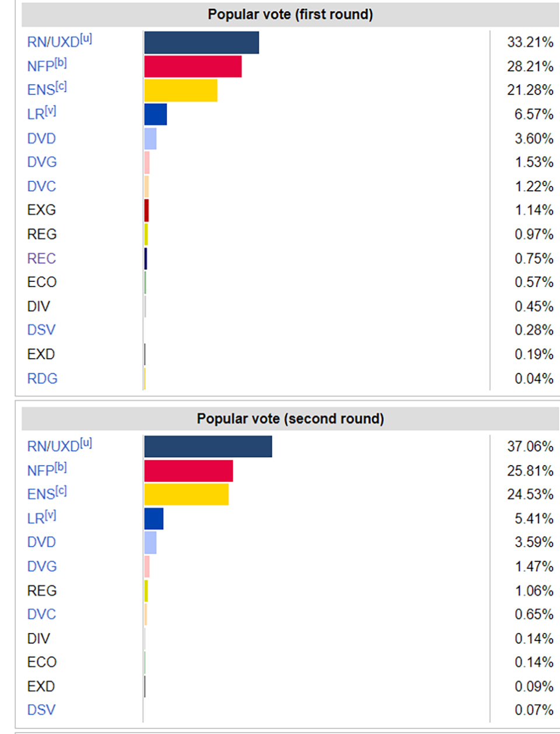560x734 pixels.
Task: Click the 37.06% value in second round
Action: pyautogui.click(x=530, y=447)
